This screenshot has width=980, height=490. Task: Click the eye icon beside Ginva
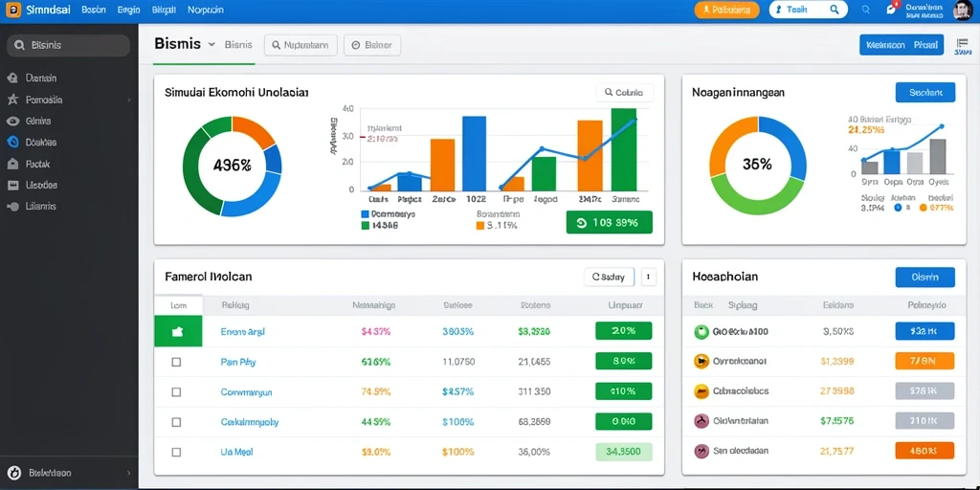tap(11, 121)
